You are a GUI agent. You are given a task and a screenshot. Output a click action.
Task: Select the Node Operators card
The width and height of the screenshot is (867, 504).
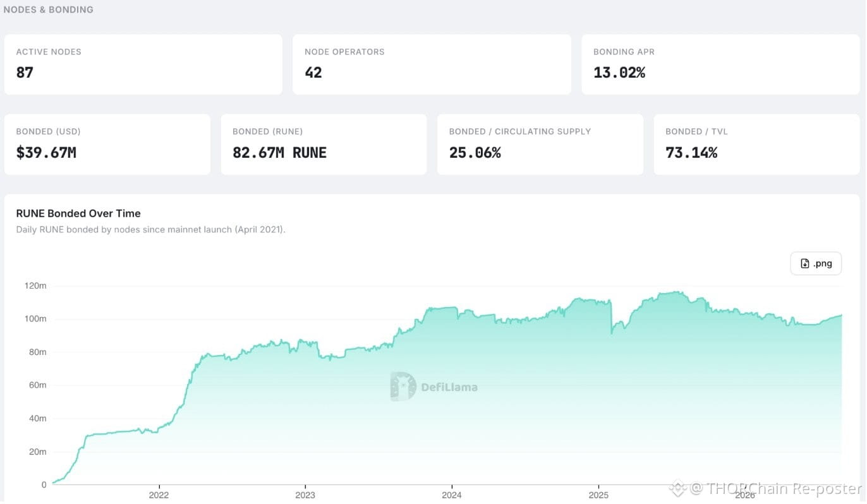tap(432, 64)
